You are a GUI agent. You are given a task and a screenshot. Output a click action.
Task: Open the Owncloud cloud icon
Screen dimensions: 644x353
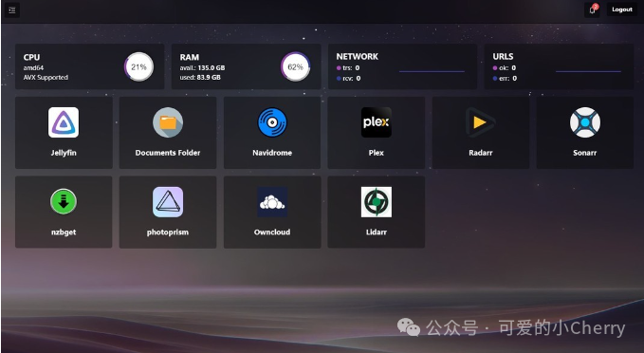point(272,202)
